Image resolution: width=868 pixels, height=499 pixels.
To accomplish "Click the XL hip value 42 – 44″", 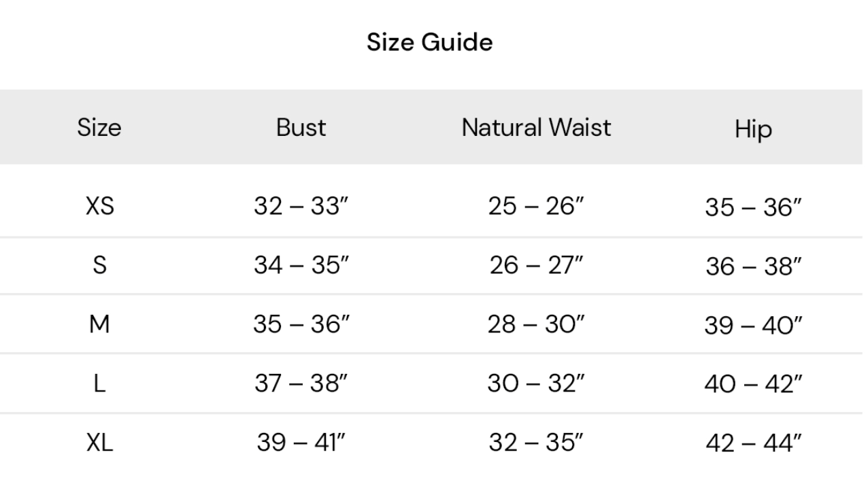I will [753, 445].
